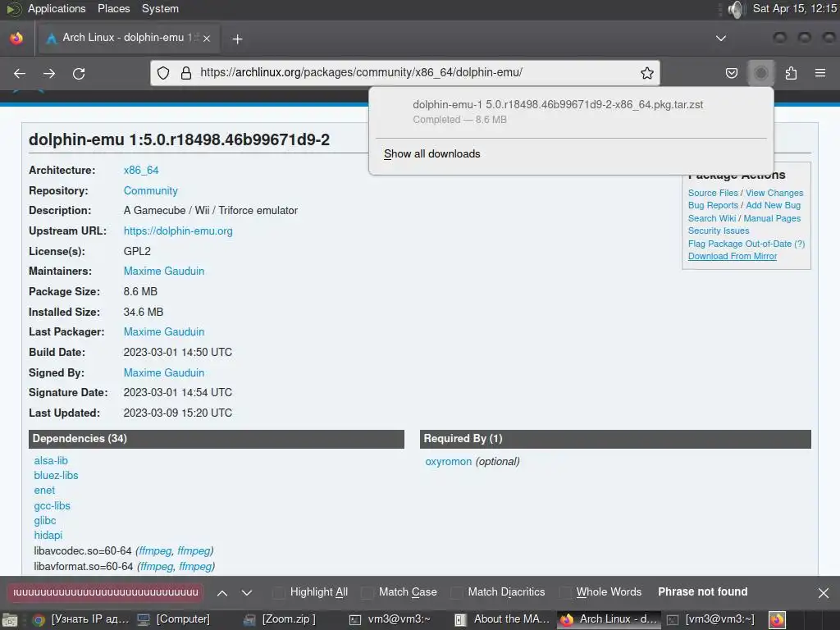Go back to the previous page

[x=20, y=73]
